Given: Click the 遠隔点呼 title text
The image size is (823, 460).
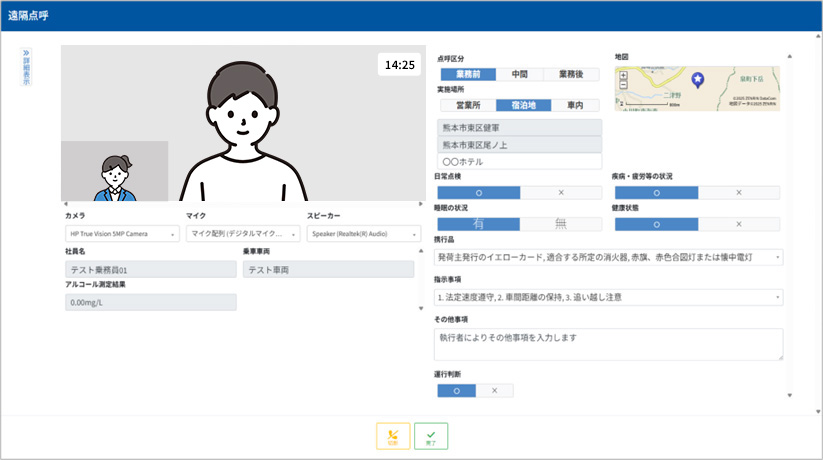Looking at the screenshot, I should 28,16.
